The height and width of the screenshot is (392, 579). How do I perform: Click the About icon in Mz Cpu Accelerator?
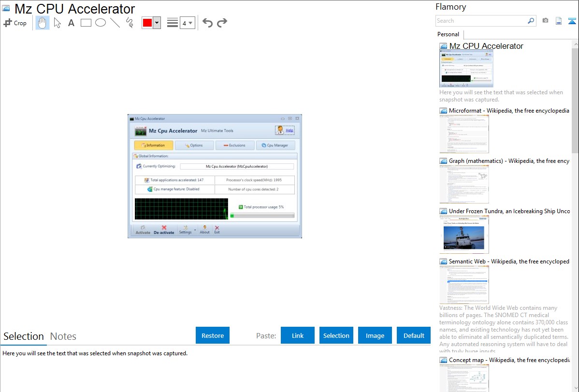[204, 230]
